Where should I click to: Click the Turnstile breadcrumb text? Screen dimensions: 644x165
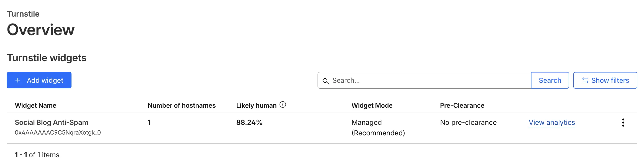(23, 14)
